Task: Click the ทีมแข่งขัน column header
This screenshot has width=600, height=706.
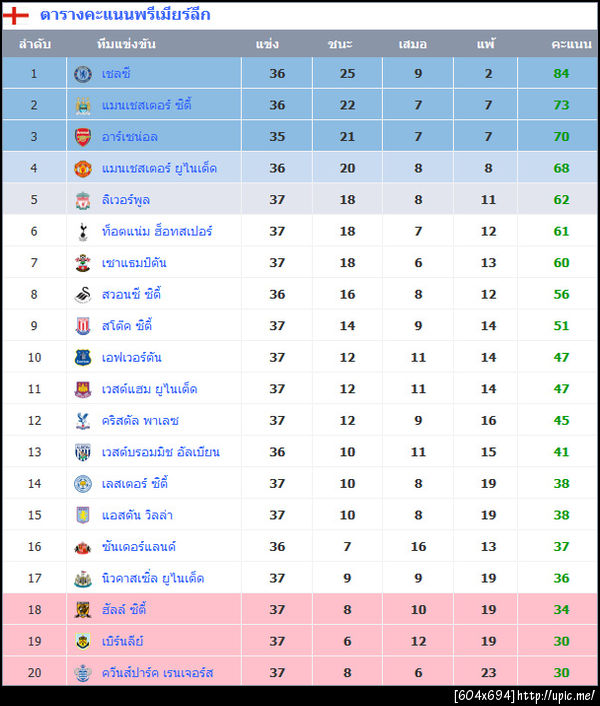Action: (127, 45)
